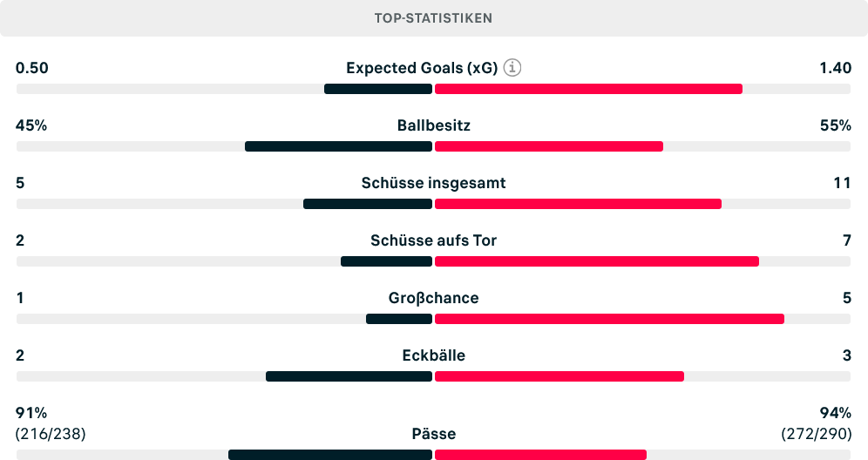Click the red Schüsse insgesamt bar
868x460 pixels.
point(578,204)
